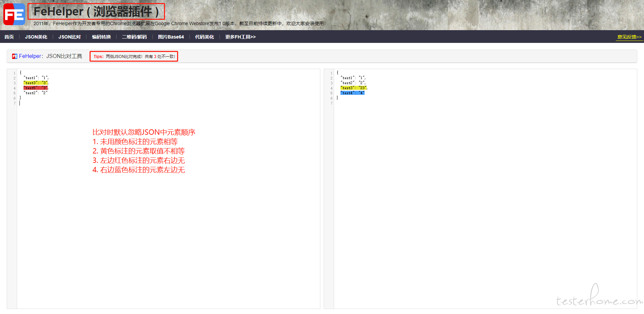Go to the 编码转换 page
This screenshot has width=644, height=314.
tap(101, 37)
